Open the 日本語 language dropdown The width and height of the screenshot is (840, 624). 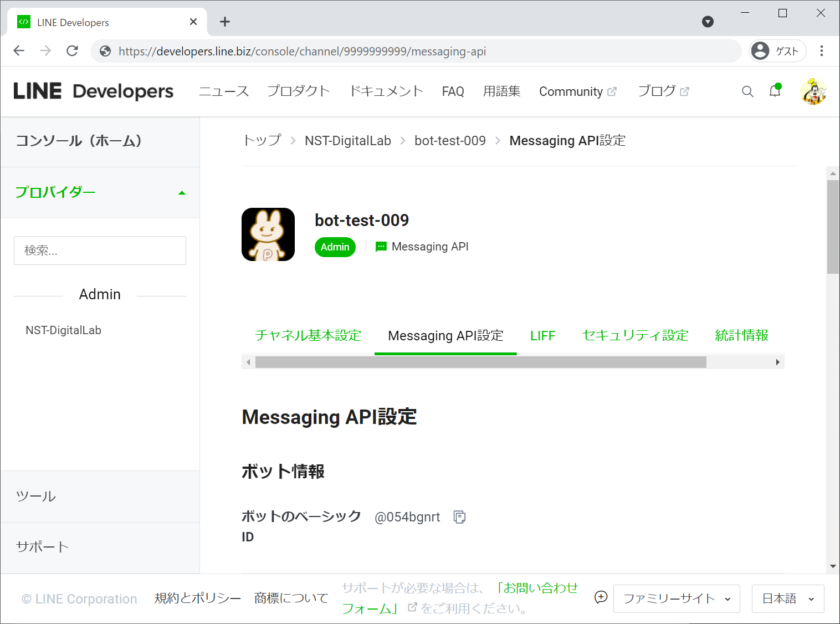[x=788, y=599]
